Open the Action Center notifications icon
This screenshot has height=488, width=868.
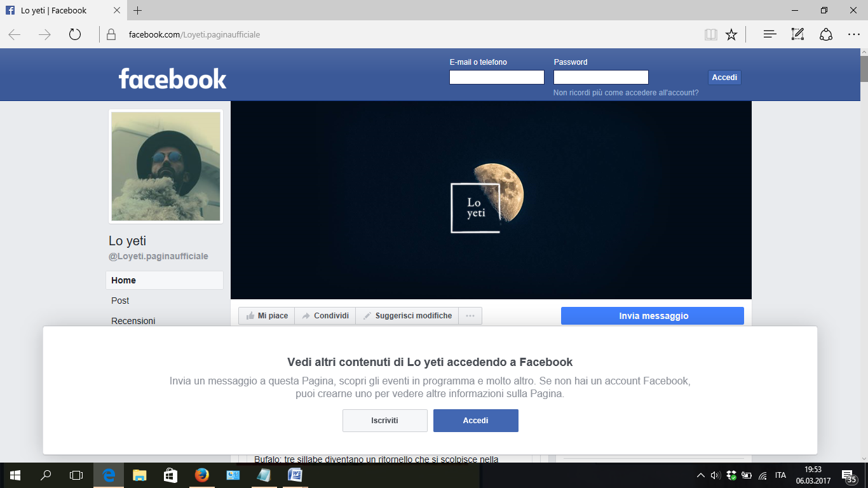point(849,475)
